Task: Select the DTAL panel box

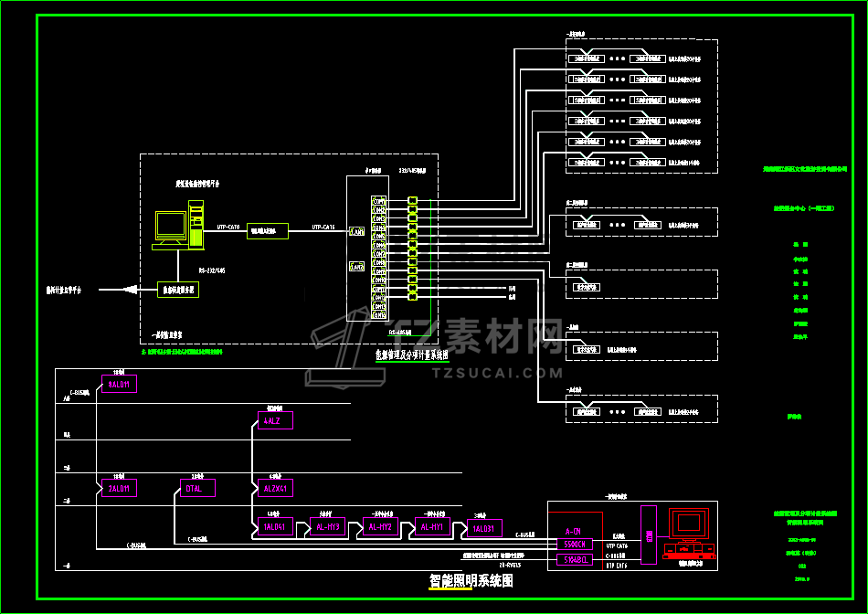Action: [197, 488]
